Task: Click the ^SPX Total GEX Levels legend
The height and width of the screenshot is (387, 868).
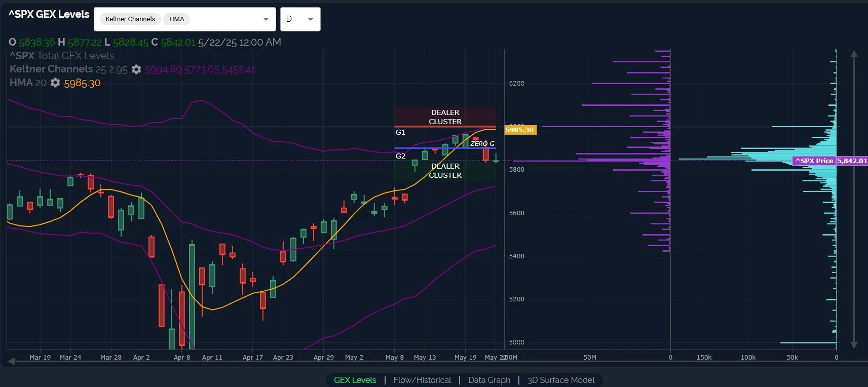Action: click(62, 56)
